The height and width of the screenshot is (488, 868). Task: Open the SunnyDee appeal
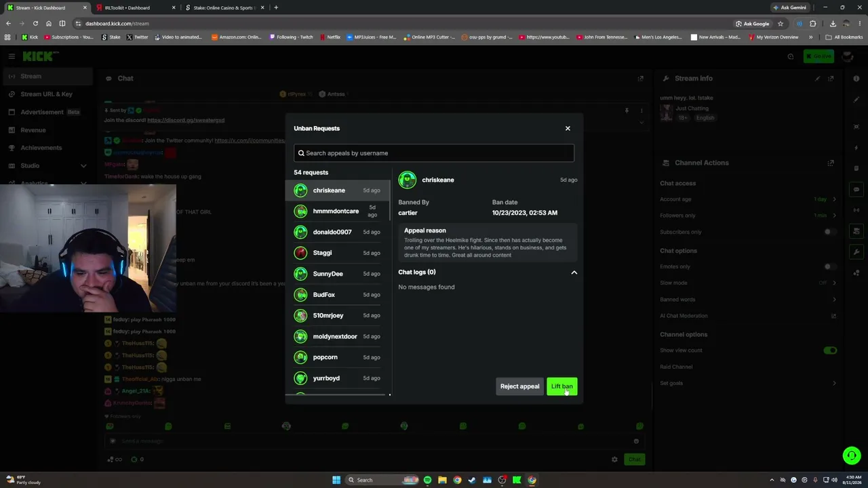[x=338, y=274]
